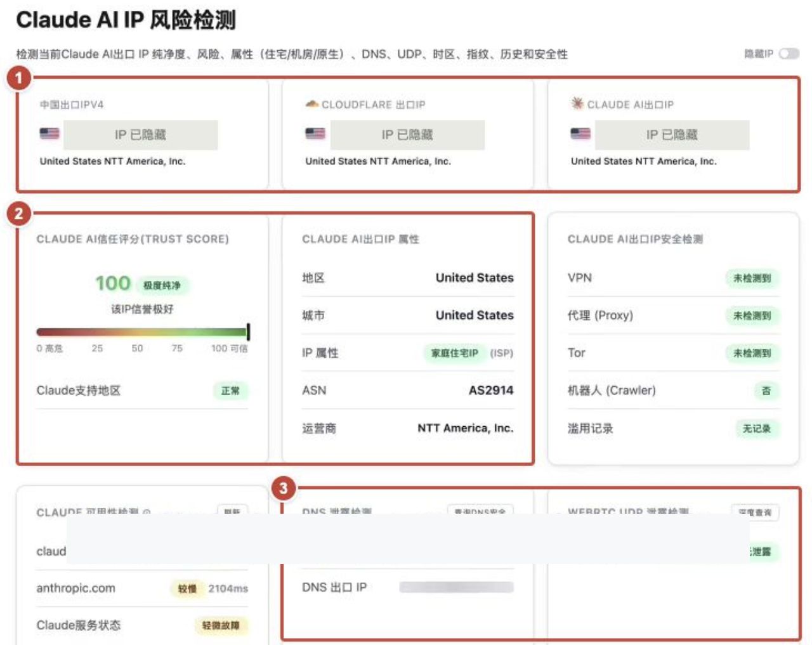Click the Cloudflare cloud logo
The image size is (812, 645).
click(311, 104)
